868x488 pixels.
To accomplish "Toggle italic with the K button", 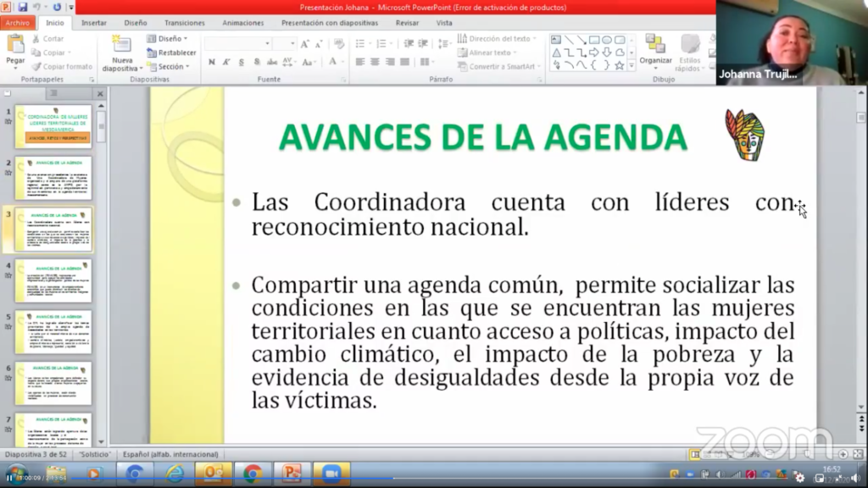I will click(x=226, y=62).
